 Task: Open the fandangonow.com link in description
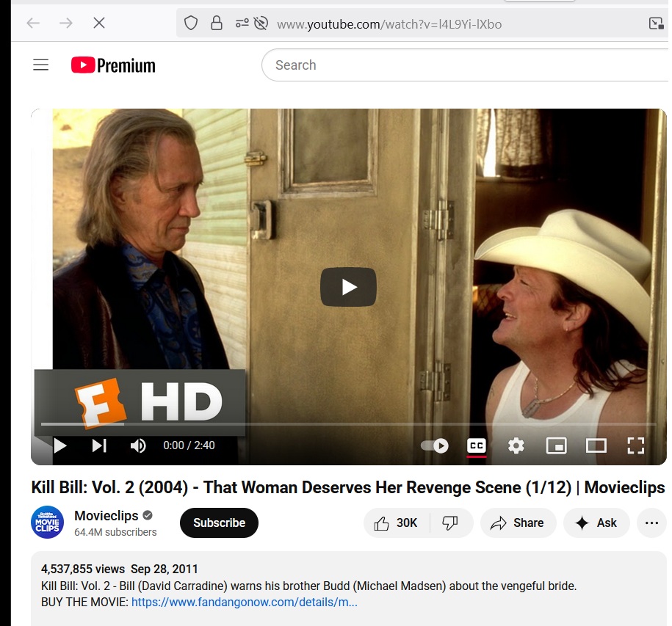(244, 603)
